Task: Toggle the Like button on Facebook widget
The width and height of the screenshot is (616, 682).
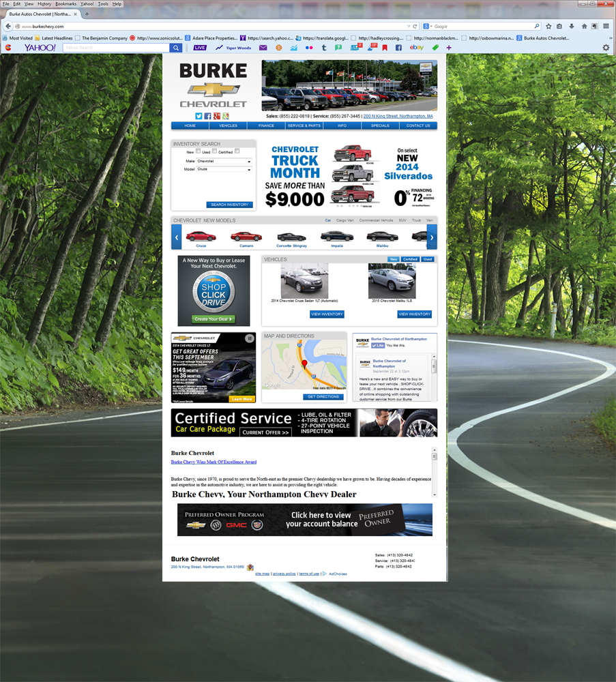Action: (x=378, y=345)
